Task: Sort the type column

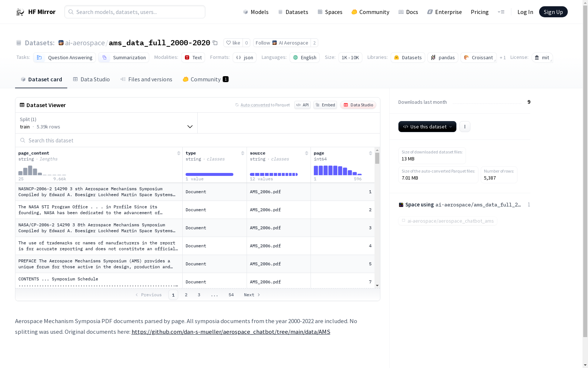Action: pyautogui.click(x=243, y=153)
